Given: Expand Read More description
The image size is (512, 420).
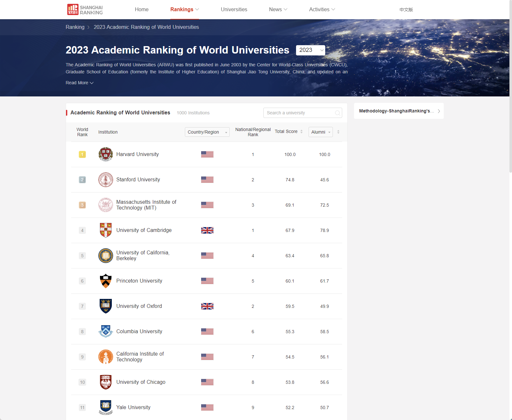Looking at the screenshot, I should (x=79, y=83).
